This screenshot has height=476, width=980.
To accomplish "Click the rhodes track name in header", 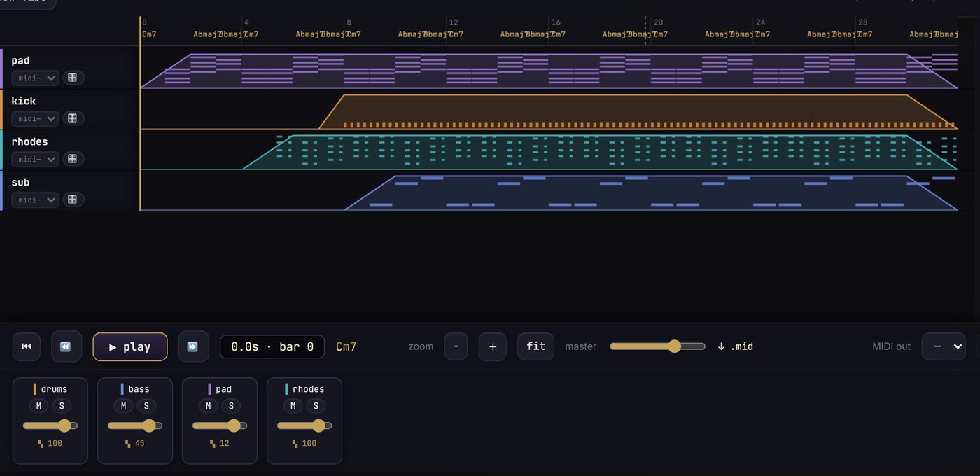I will point(29,142).
